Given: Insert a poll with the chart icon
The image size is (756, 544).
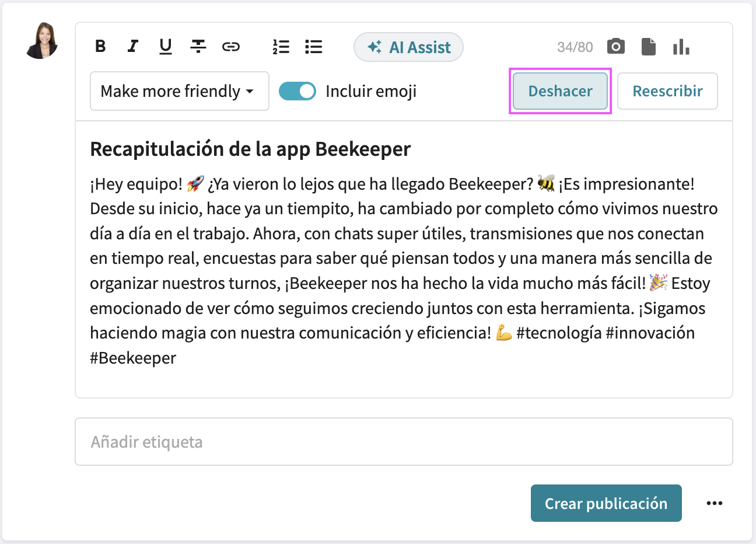Looking at the screenshot, I should click(x=681, y=46).
